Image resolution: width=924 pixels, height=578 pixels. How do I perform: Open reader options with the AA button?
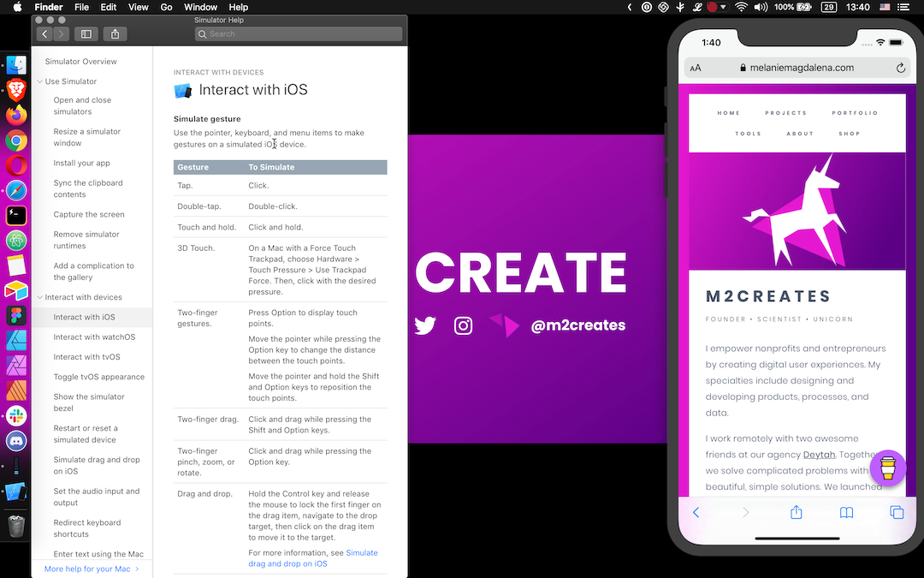[x=695, y=67]
